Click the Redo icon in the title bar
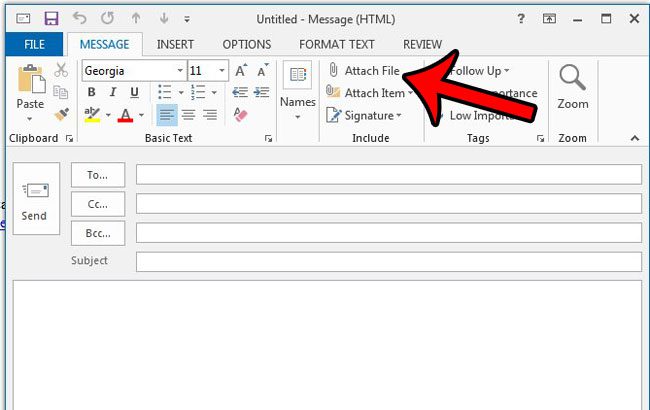 coord(107,18)
